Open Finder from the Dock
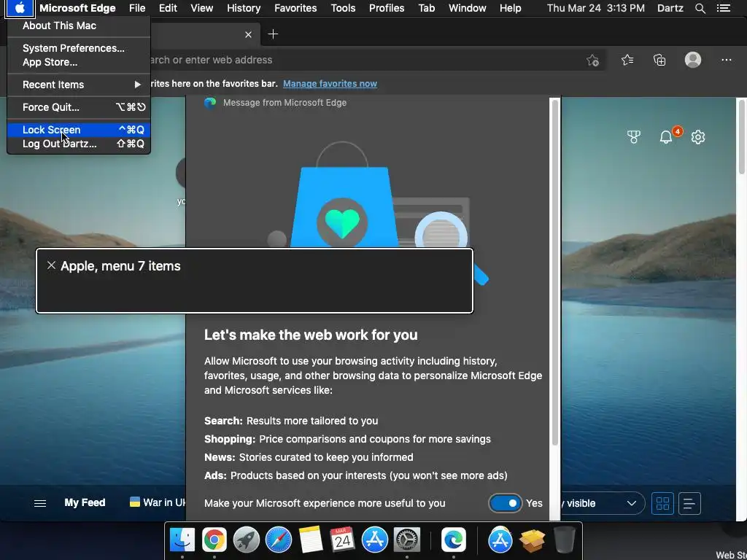 [x=182, y=540]
